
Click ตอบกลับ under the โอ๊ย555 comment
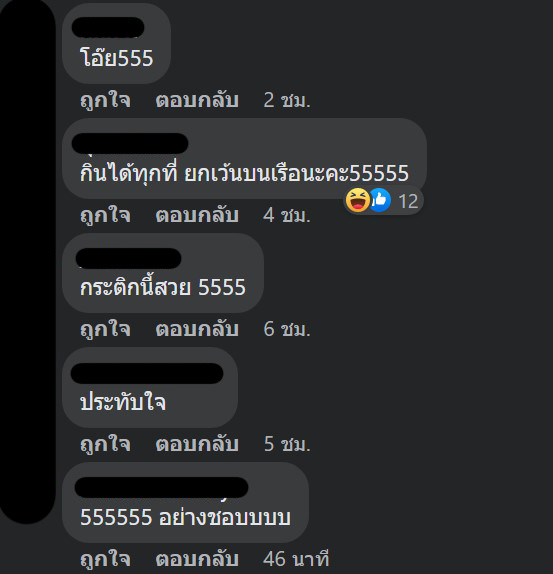[197, 100]
